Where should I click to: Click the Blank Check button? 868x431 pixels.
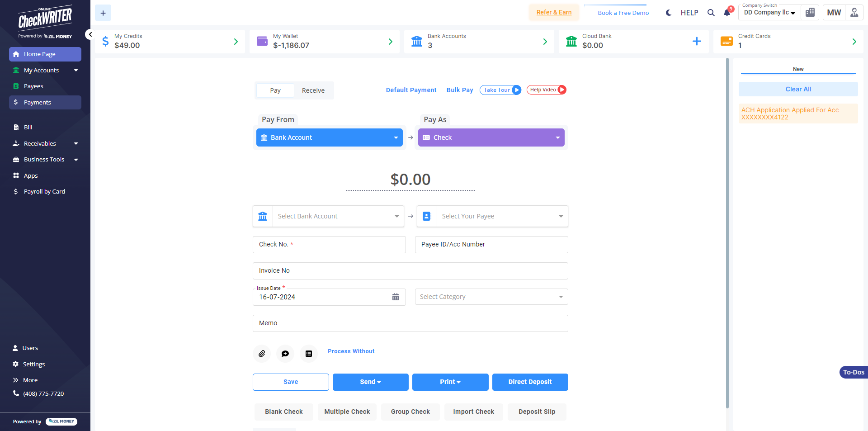click(284, 412)
